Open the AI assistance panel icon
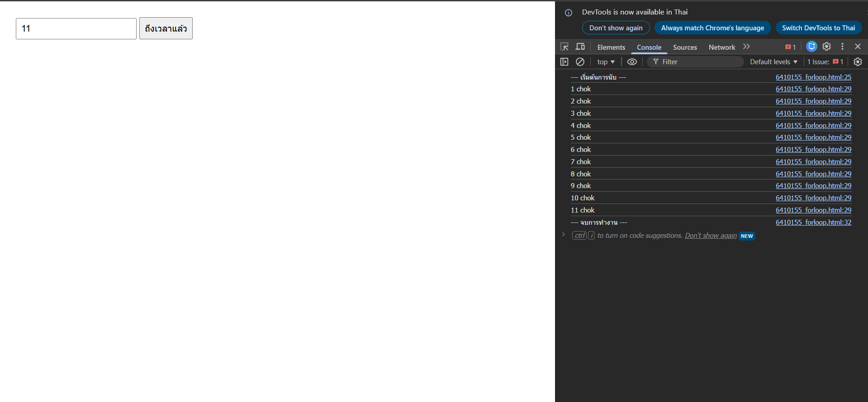Screen dimensions: 868x402 [x=811, y=47]
